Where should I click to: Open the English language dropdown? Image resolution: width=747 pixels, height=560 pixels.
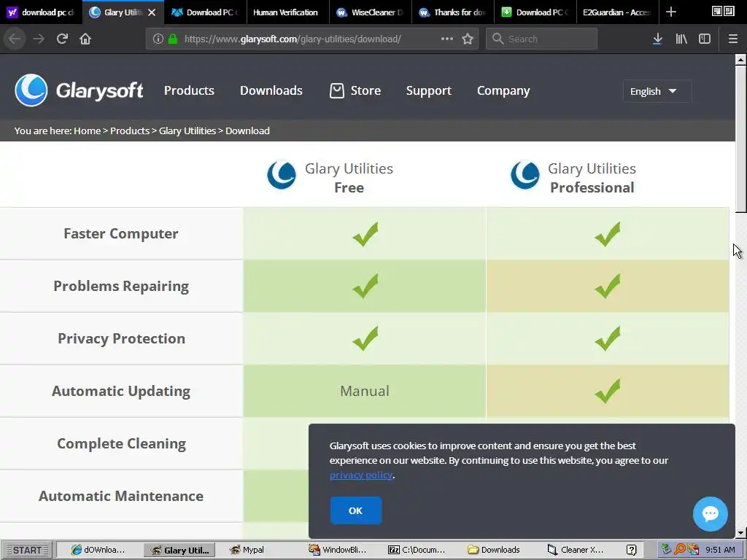click(x=657, y=91)
